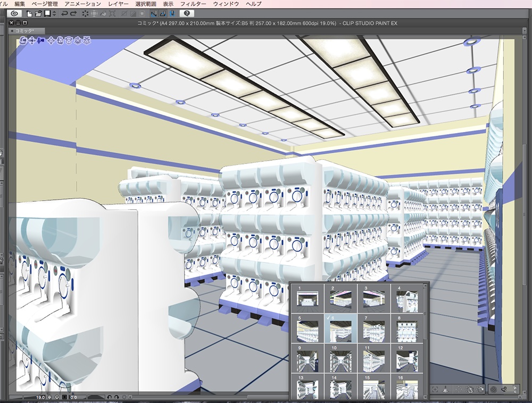
Task: Click the Fill bucket icon in toolbar
Action: click(x=104, y=14)
